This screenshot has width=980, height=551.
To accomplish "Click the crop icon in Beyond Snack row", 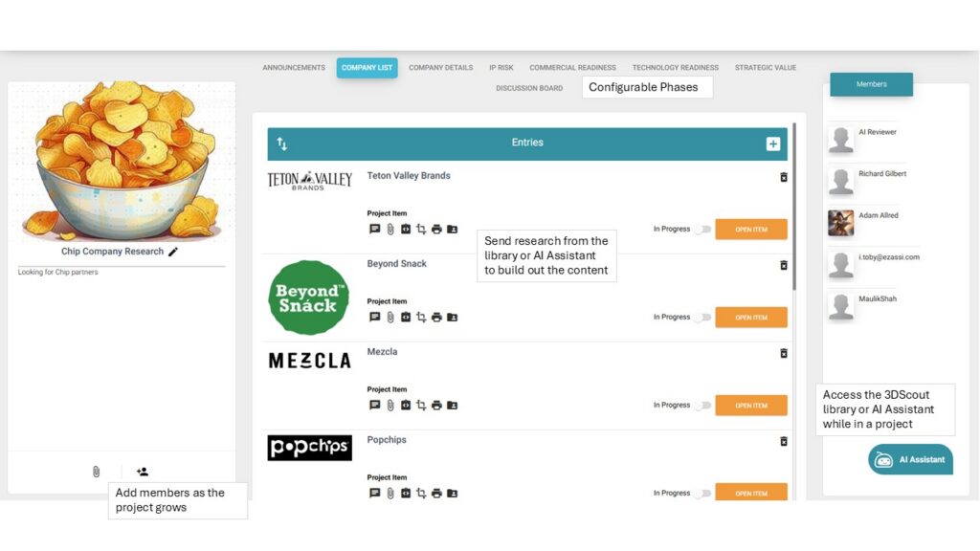I will coord(421,318).
